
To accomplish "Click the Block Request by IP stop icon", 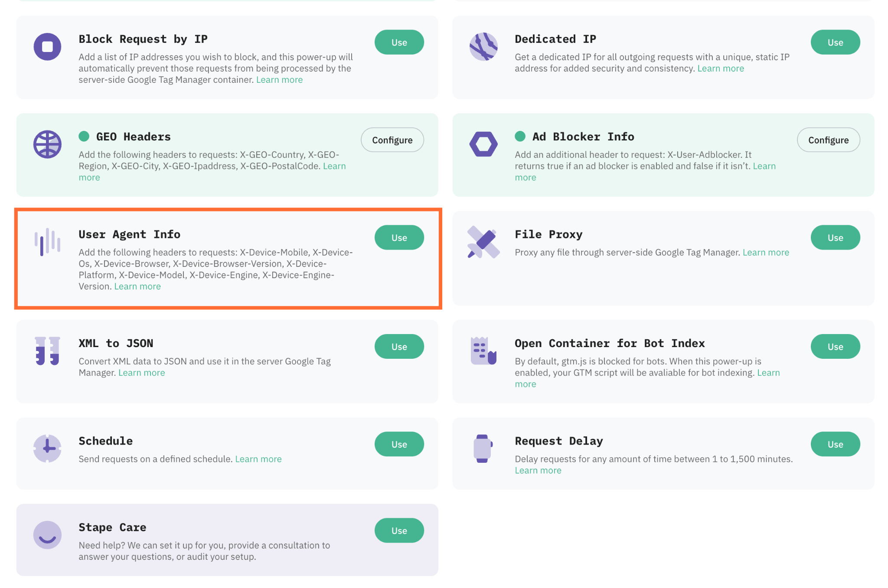I will coord(47,47).
